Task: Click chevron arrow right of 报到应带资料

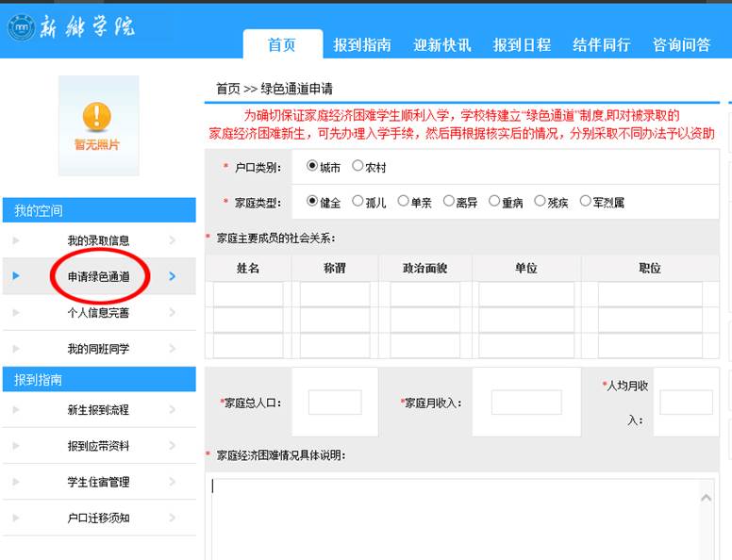Action: pos(173,445)
